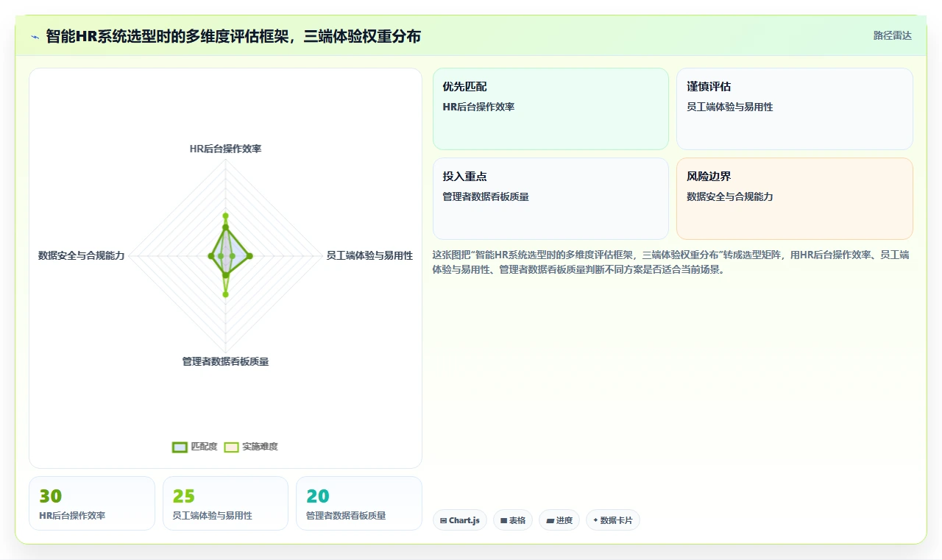Image resolution: width=942 pixels, height=560 pixels.
Task: Click the icon in the 进度 tag
Action: tap(550, 520)
